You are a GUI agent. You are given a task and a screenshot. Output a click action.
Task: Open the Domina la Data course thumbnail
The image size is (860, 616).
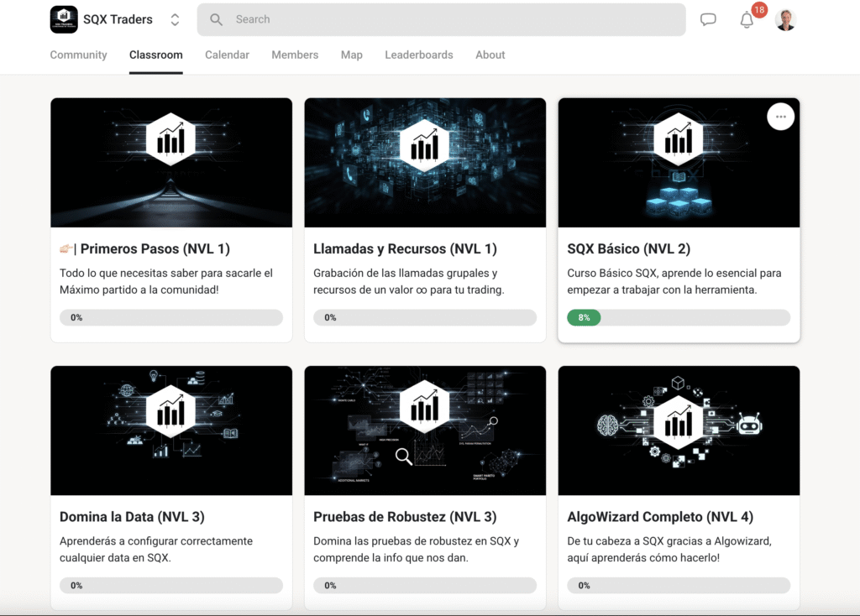(x=171, y=430)
